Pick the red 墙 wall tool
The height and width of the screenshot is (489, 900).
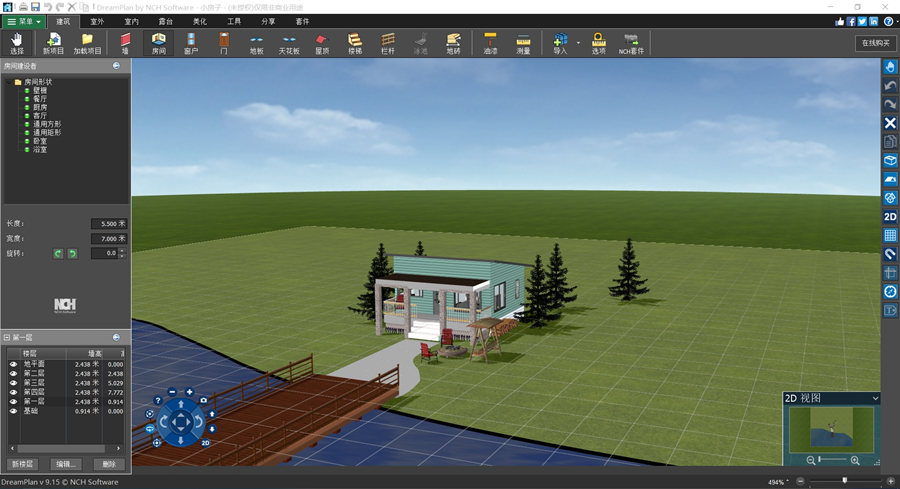(125, 44)
